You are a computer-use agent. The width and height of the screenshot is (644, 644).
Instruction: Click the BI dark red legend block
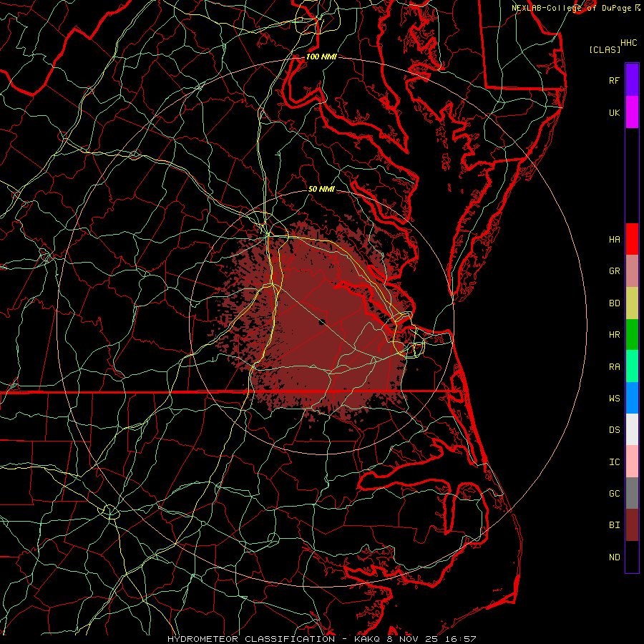click(632, 525)
